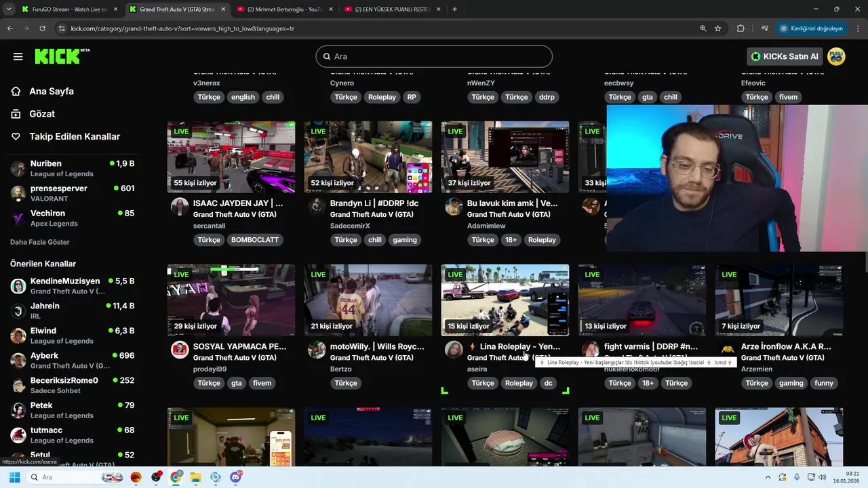868x488 pixels.
Task: Open the user avatar at top right
Action: 836,56
